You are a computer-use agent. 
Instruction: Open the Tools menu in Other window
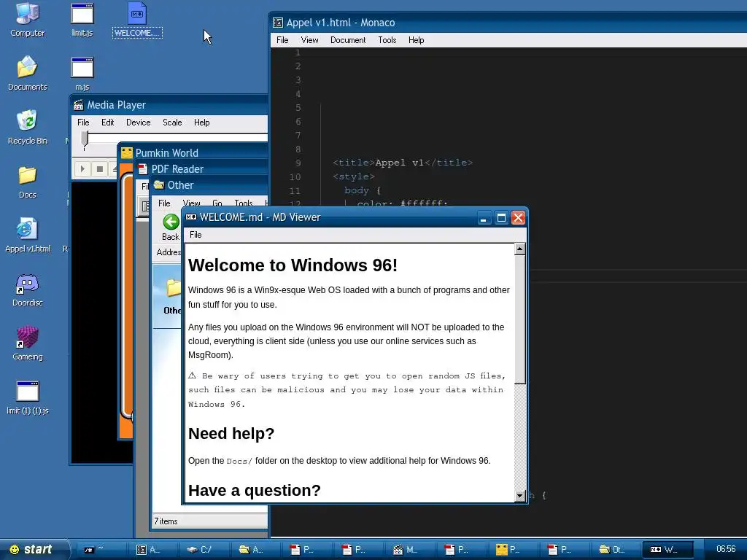[x=244, y=203]
